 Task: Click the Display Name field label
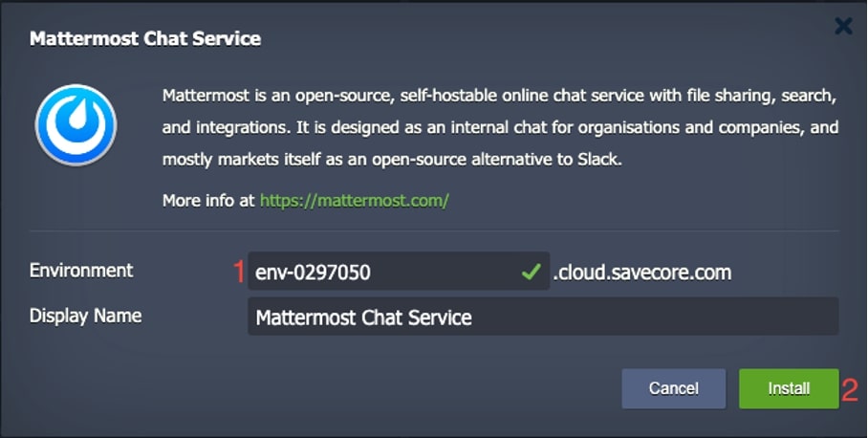pos(85,316)
